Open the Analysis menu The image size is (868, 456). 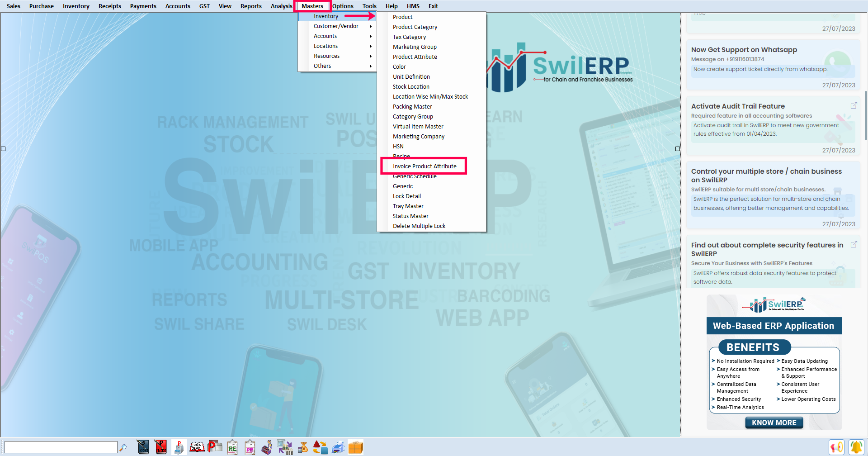click(281, 6)
